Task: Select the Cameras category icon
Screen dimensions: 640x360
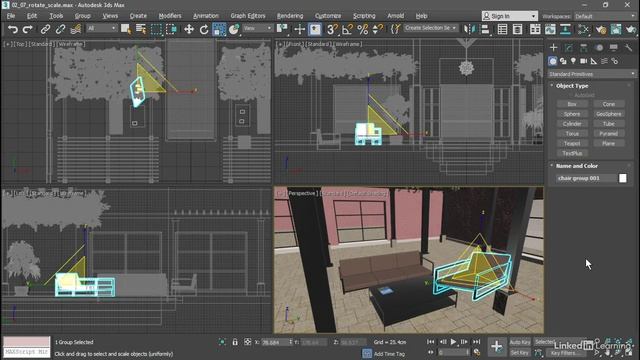Action: click(583, 61)
